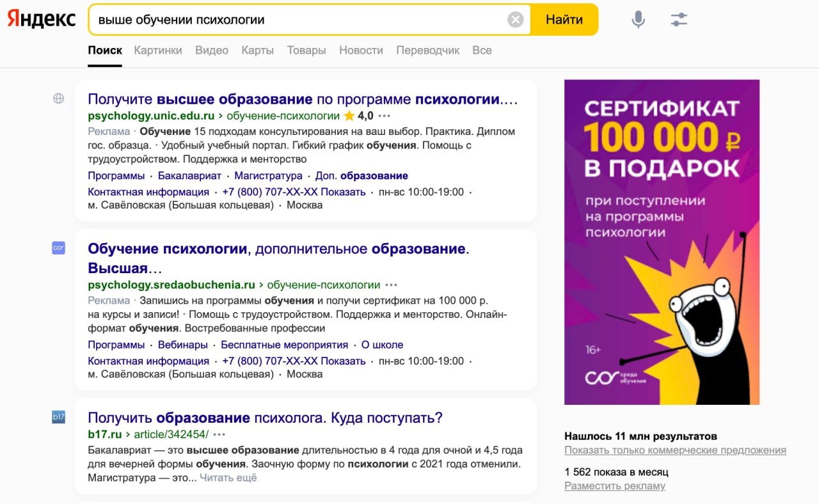The width and height of the screenshot is (819, 504).
Task: Open the Бакалавриат sitelink
Action: [x=189, y=176]
